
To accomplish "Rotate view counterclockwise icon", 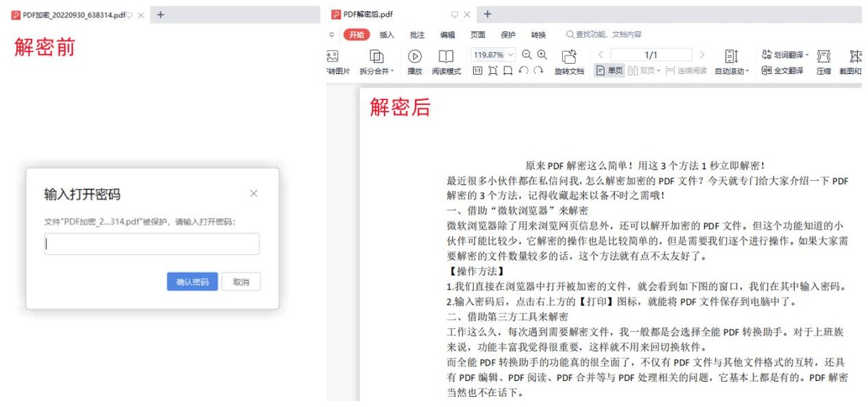I will 523,70.
